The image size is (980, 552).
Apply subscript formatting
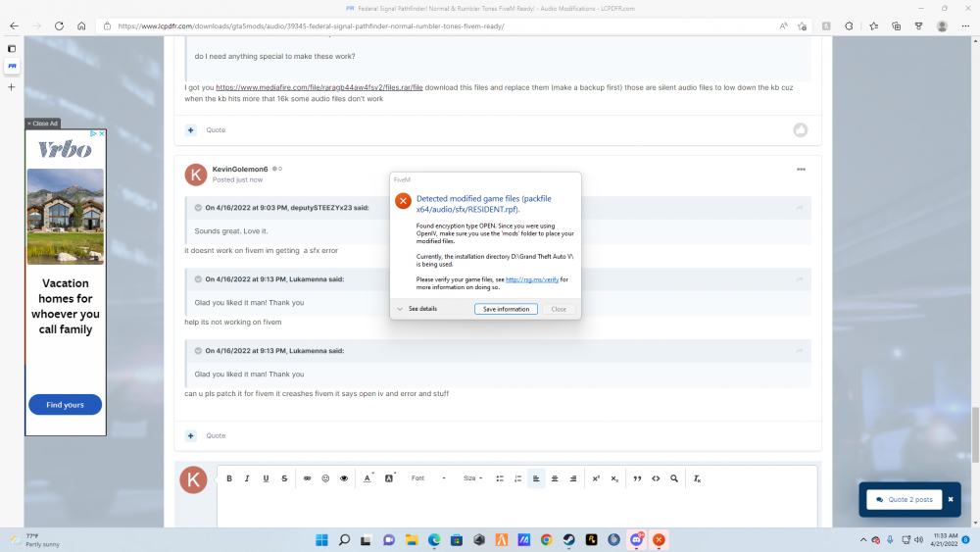coord(614,478)
